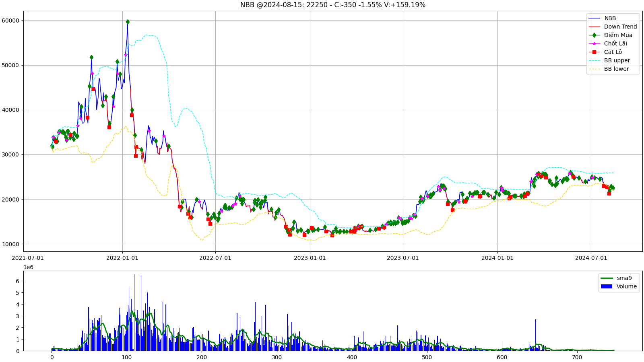The height and width of the screenshot is (362, 644).
Task: Click y-axis label 50000
Action: click(x=10, y=65)
